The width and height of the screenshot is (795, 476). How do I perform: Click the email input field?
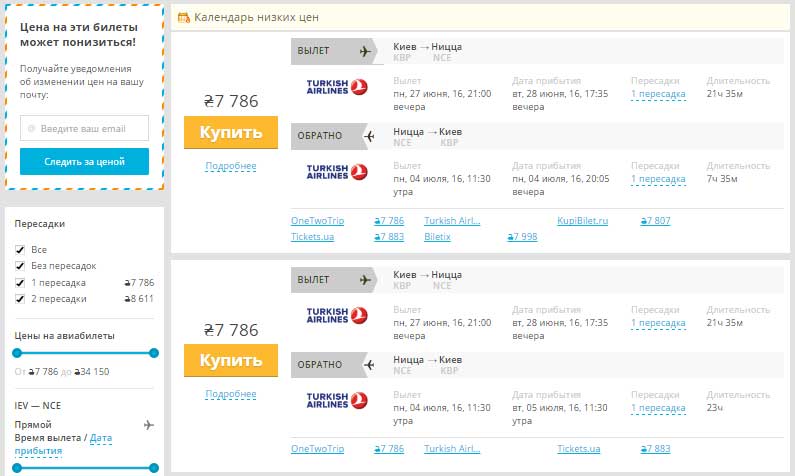click(84, 128)
